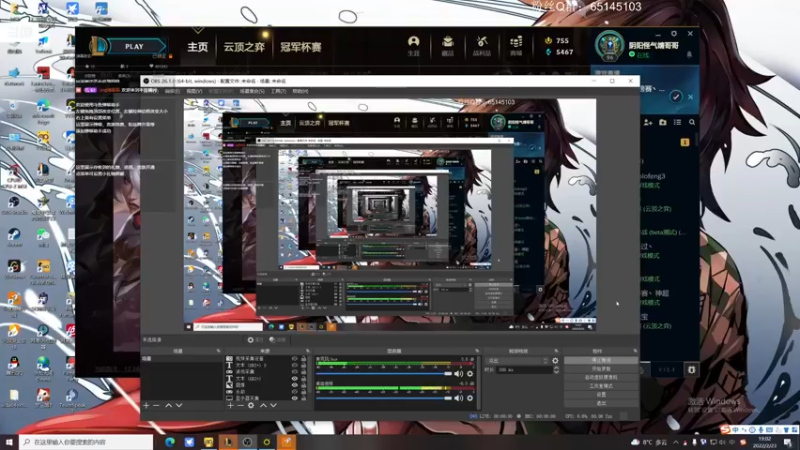Click the studio mode button
Viewport: 800px width, 450px height.
[x=601, y=386]
